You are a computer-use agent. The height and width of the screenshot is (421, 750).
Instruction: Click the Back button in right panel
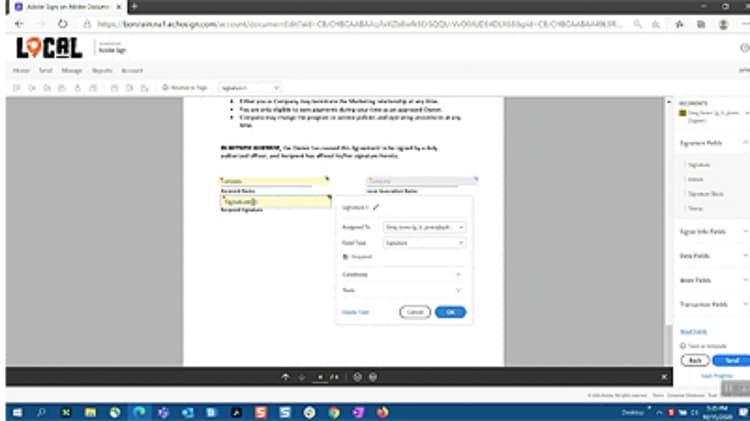[695, 361]
